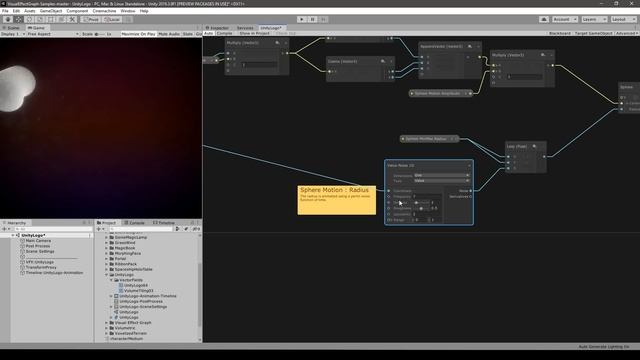Select the Move tool in the toolbar
640x360 pixels.
[18, 19]
